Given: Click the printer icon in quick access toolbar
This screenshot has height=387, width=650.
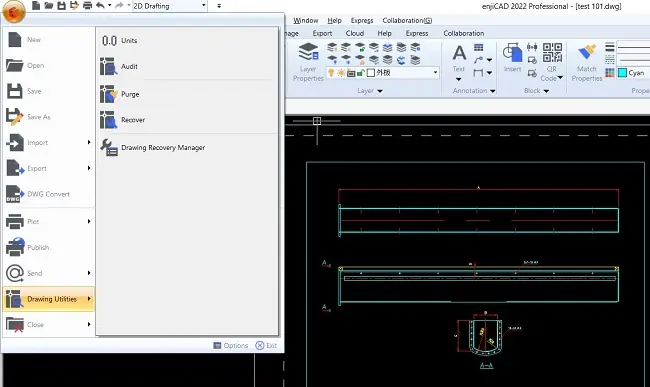Looking at the screenshot, I should (87, 5).
